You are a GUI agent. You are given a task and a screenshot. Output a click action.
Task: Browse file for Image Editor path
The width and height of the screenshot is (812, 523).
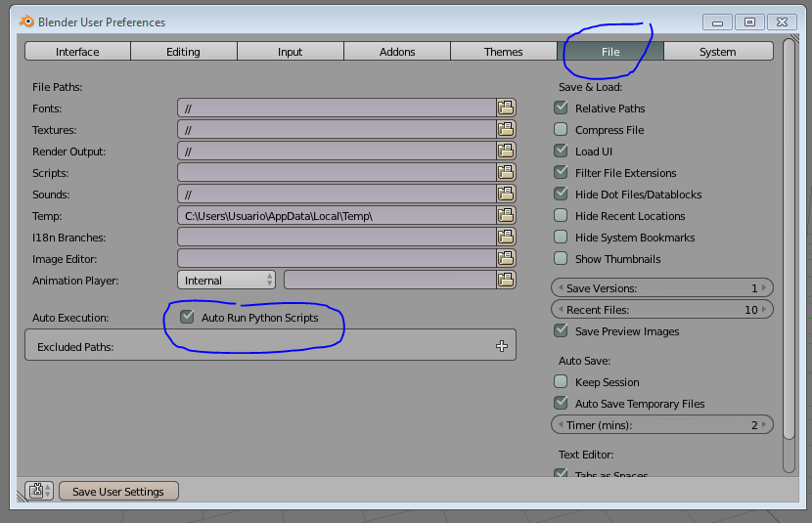[x=506, y=258]
